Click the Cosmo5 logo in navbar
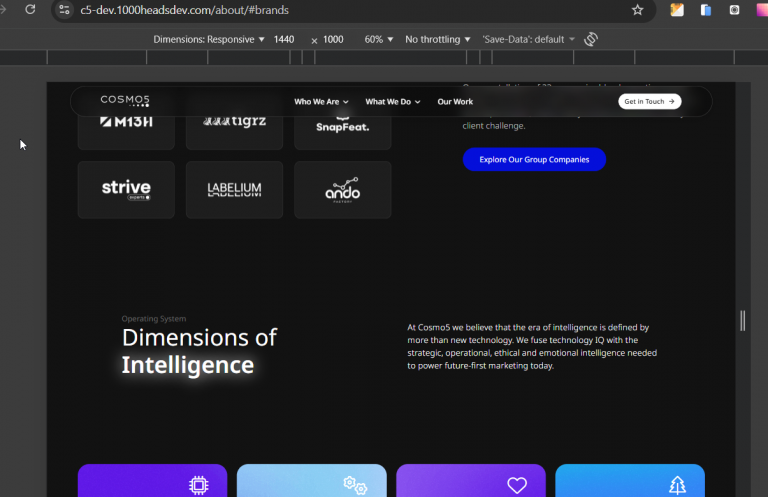The height and width of the screenshot is (497, 768). [x=125, y=101]
